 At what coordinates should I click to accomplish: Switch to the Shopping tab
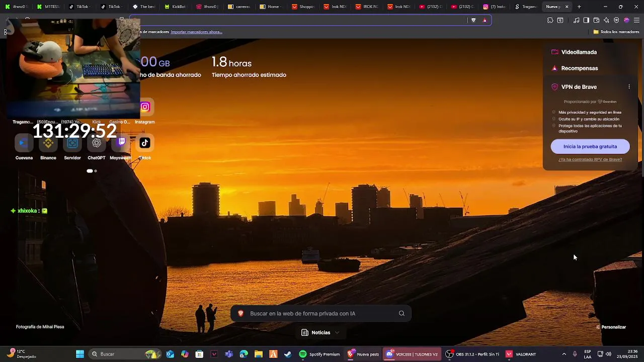pos(303,7)
